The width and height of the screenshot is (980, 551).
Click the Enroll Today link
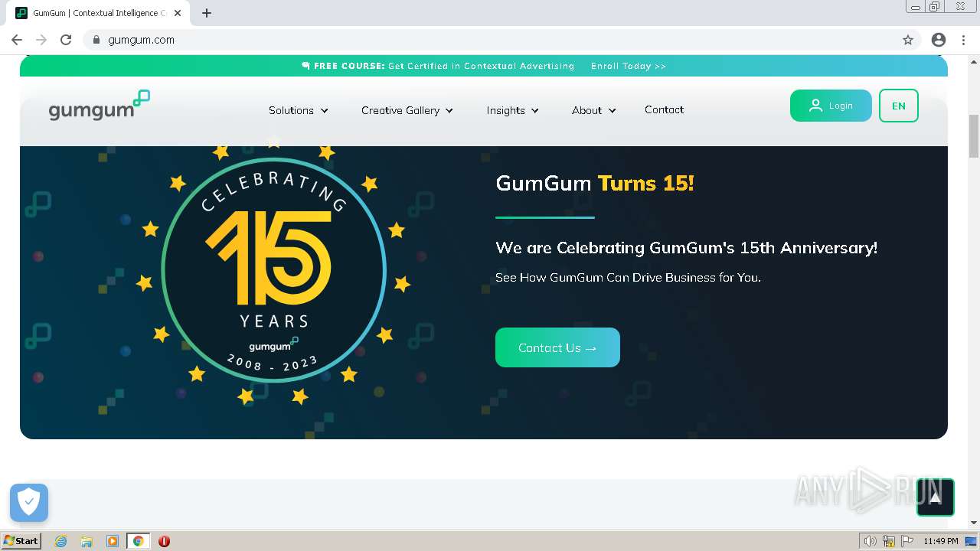629,66
